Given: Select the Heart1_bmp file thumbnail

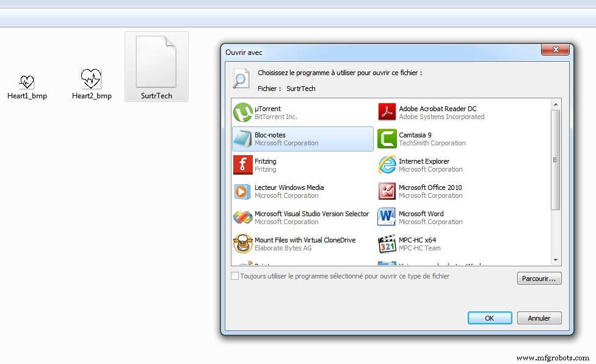Looking at the screenshot, I should point(27,82).
